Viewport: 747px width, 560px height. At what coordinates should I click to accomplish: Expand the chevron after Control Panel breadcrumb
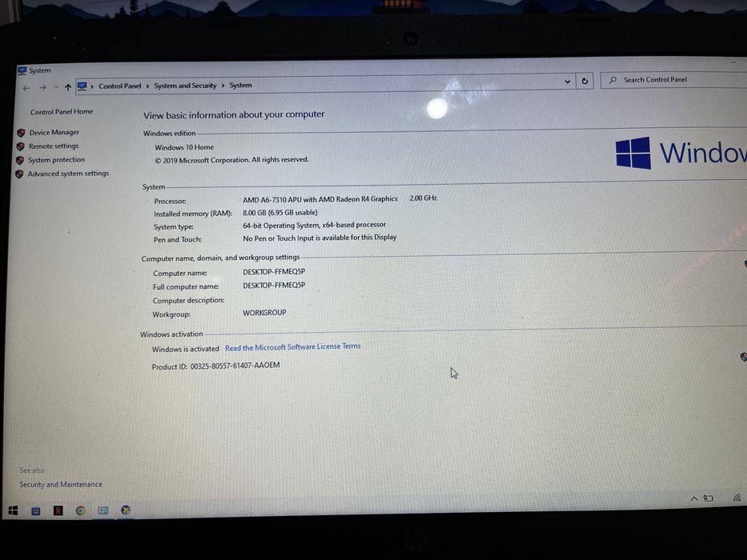coord(147,86)
